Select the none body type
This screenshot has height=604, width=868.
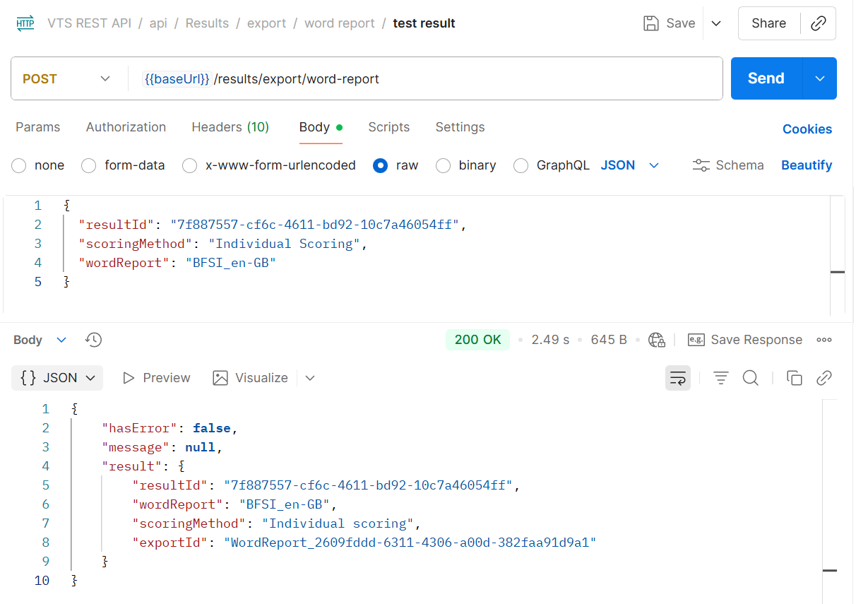pos(20,165)
